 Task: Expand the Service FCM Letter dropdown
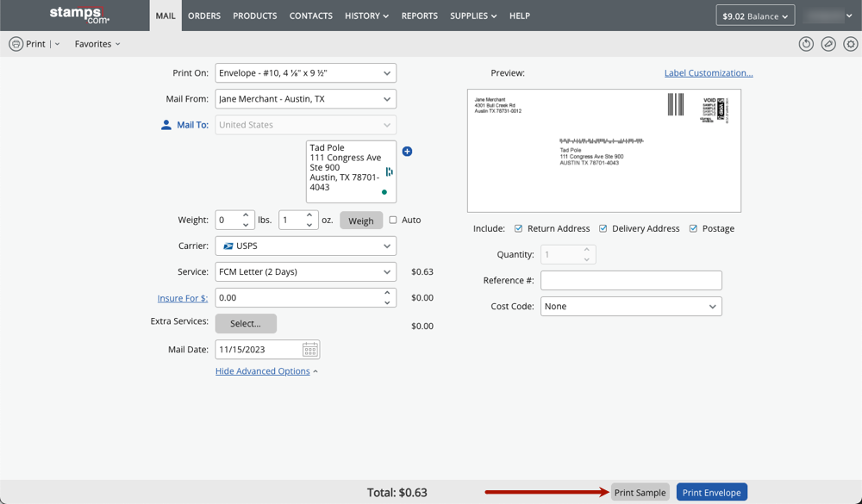[305, 271]
